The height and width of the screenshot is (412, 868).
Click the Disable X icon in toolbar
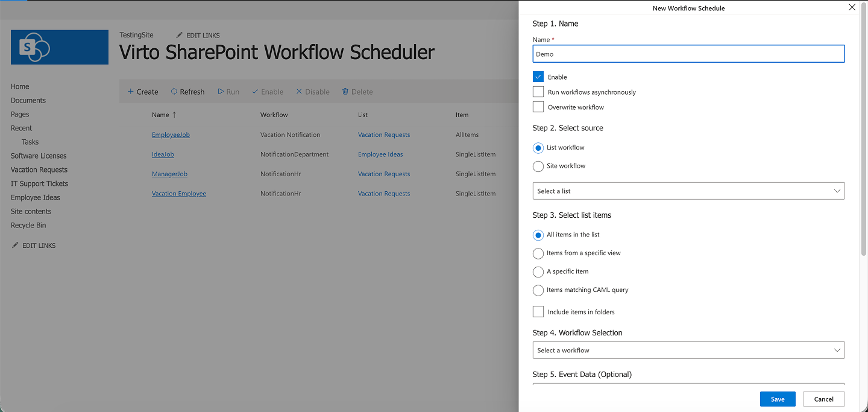coord(299,92)
